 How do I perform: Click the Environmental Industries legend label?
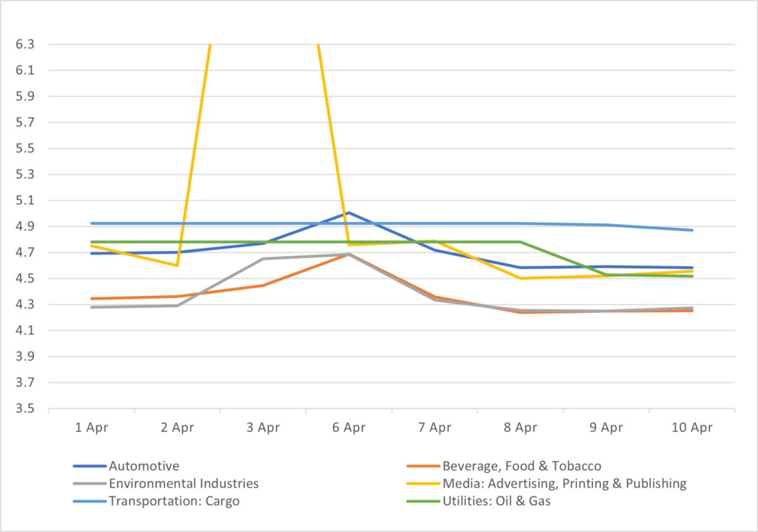184,484
